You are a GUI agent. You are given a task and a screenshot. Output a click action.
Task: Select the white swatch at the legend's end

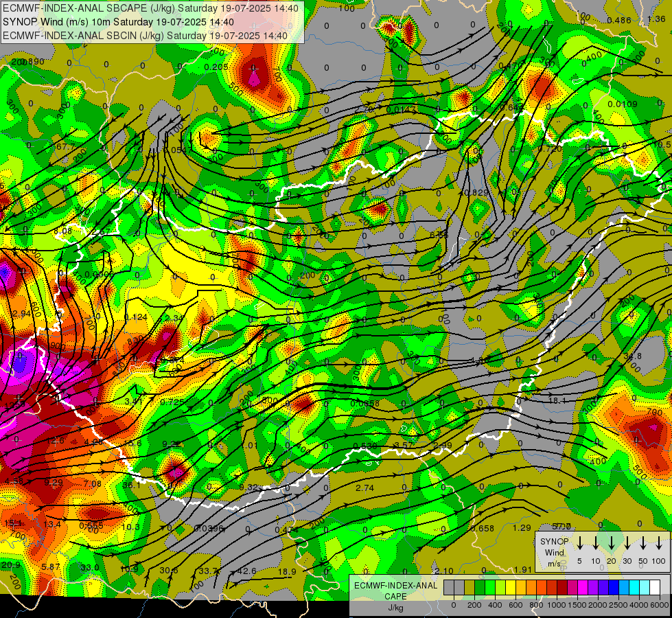pos(656,588)
